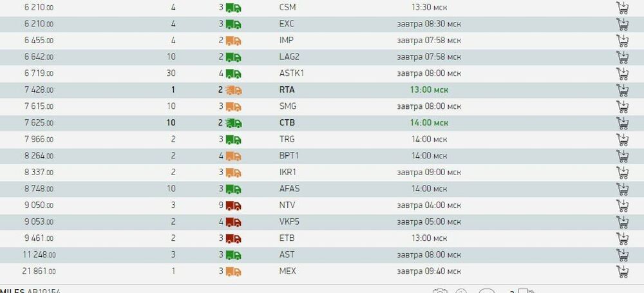Add the CSM offer to cart
The image size is (644, 293).
click(x=623, y=8)
